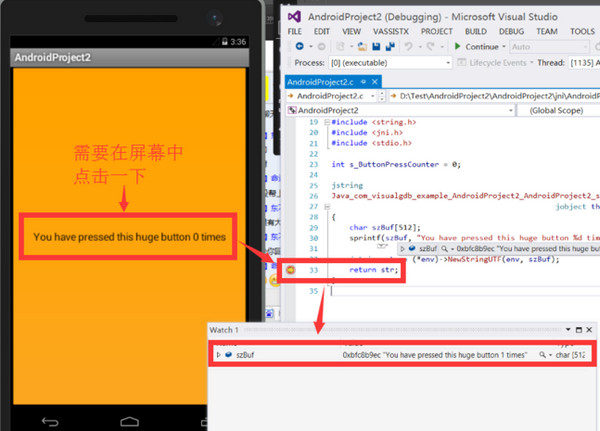Maximize the Watch 1 panel
The height and width of the screenshot is (431, 600).
tap(579, 330)
